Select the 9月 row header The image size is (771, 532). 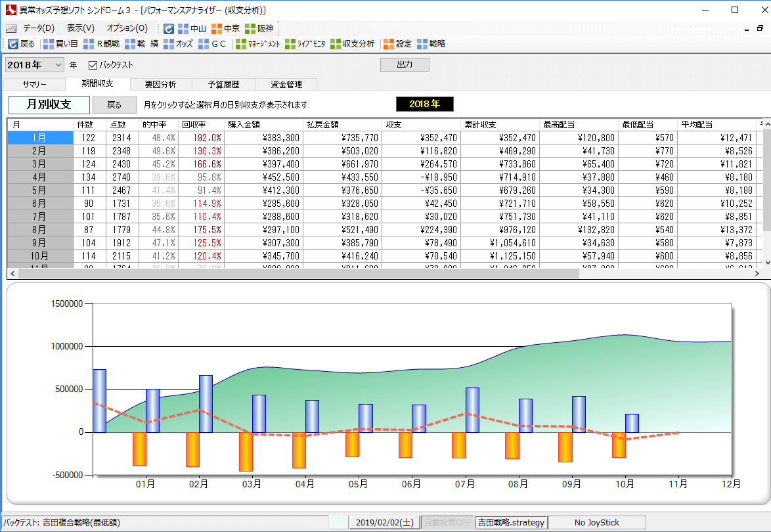point(40,243)
